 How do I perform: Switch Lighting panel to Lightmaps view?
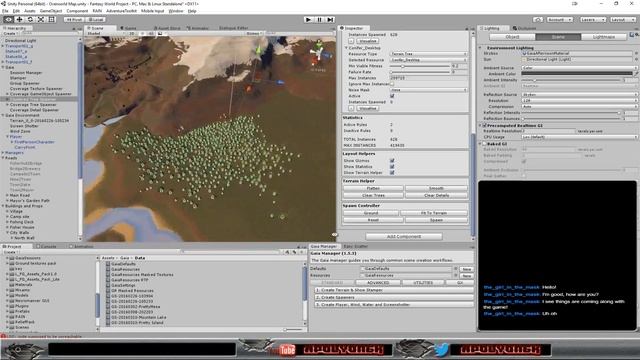(x=604, y=37)
